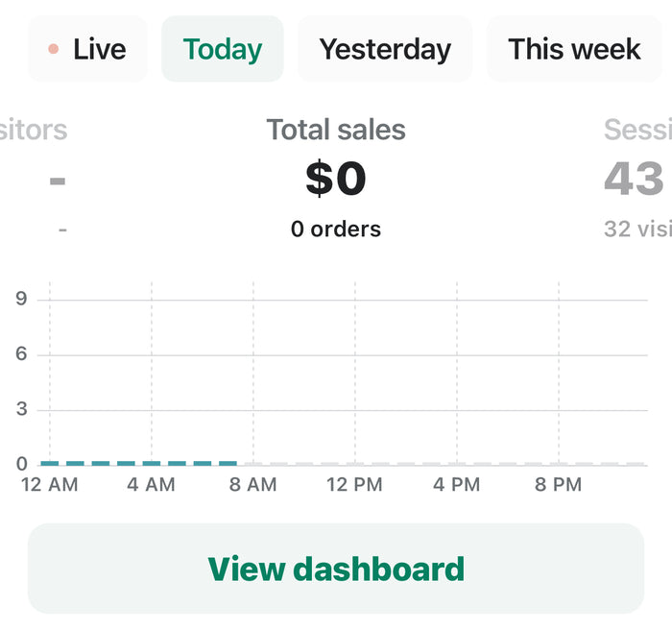Show the partially visible Sessions card
672x630 pixels.
point(637,130)
